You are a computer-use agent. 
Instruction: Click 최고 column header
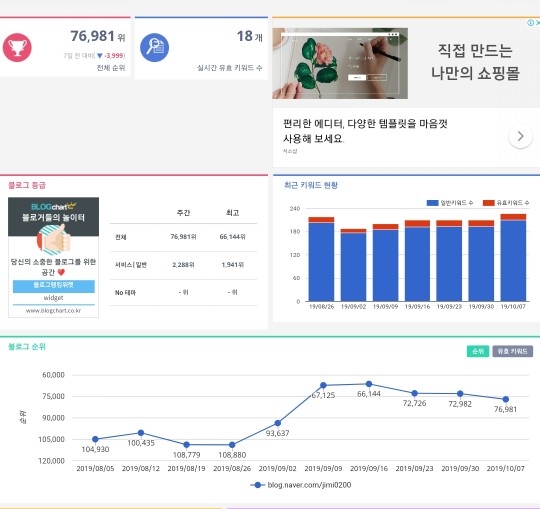coord(232,213)
